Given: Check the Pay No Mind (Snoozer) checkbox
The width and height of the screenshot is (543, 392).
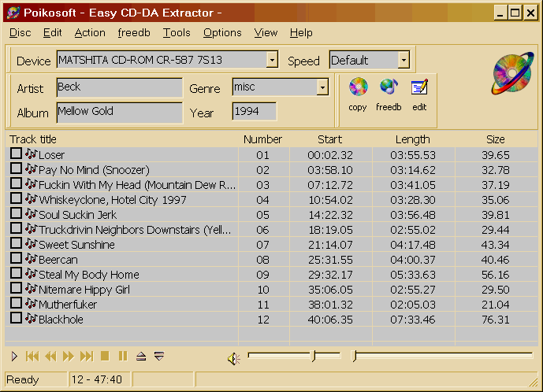Looking at the screenshot, I should pos(16,168).
